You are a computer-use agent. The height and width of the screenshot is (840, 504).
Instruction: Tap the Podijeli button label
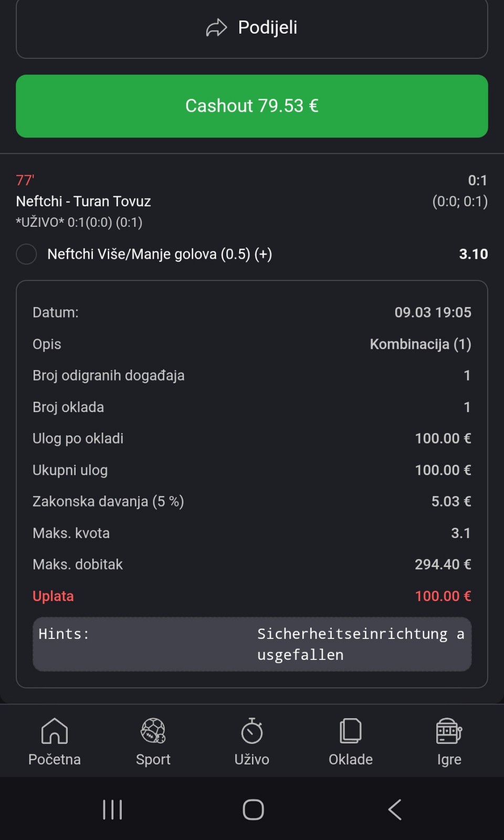point(268,27)
